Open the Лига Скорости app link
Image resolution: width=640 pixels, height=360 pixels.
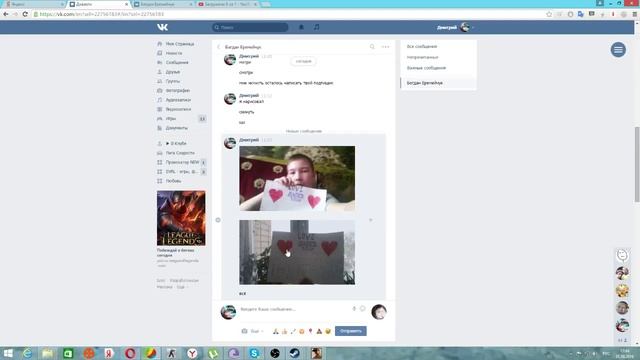pyautogui.click(x=180, y=153)
